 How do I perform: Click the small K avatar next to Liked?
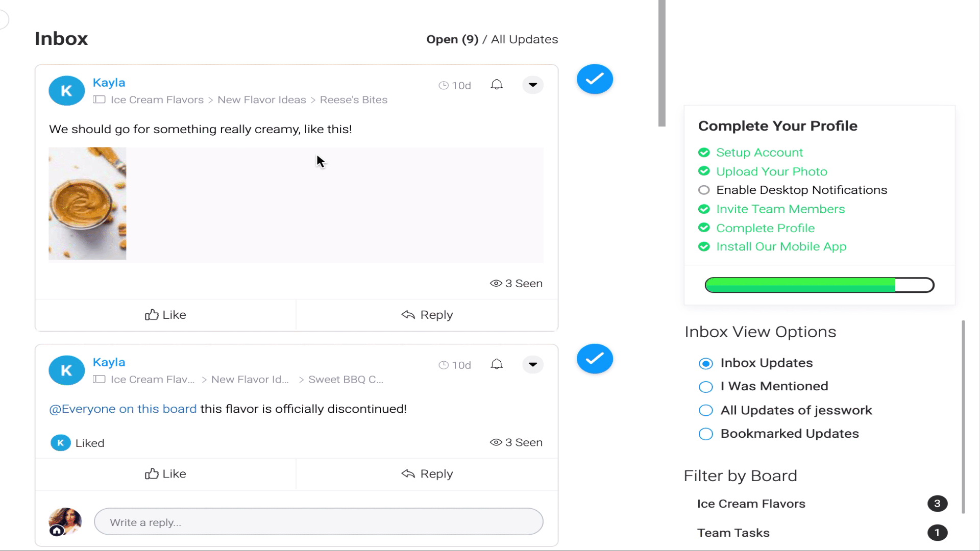60,443
